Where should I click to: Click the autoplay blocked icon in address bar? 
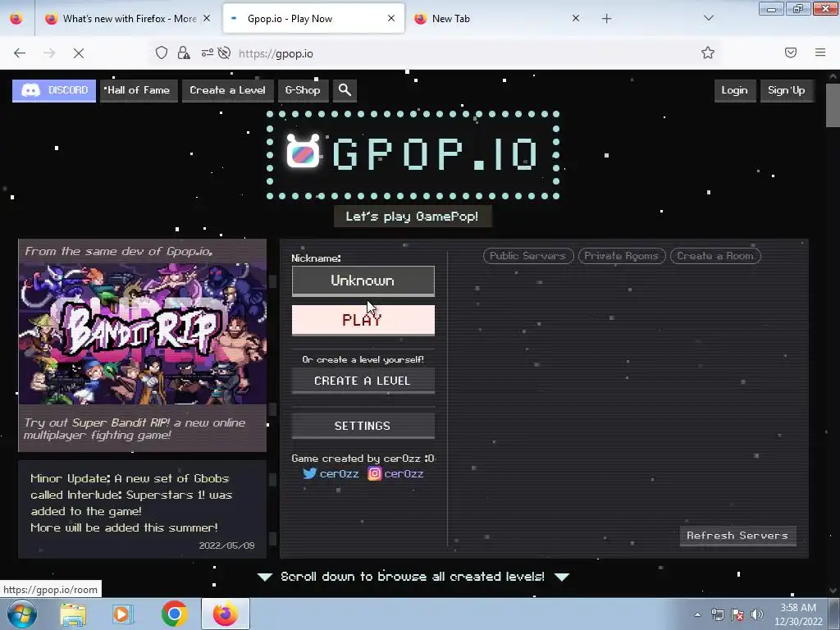[x=225, y=53]
